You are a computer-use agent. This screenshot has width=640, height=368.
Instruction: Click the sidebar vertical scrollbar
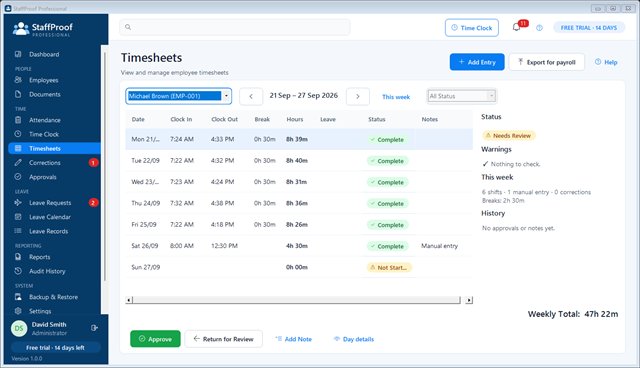105,167
